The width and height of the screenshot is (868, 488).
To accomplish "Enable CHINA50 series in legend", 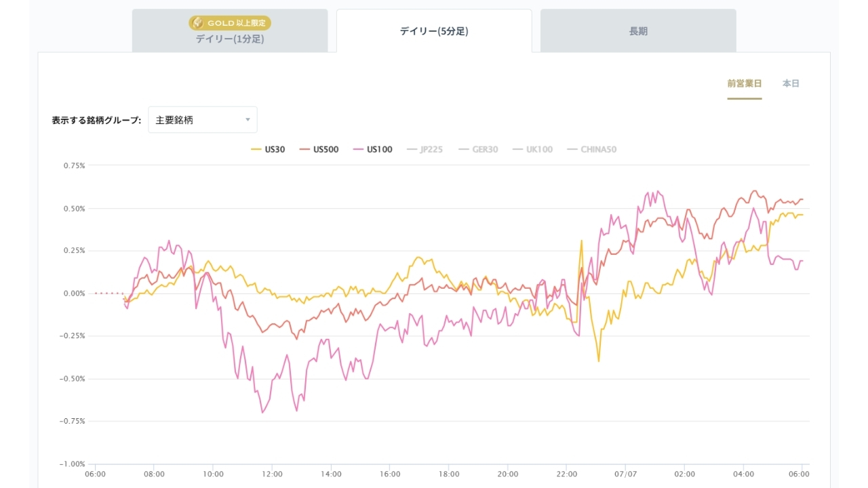I will point(591,149).
